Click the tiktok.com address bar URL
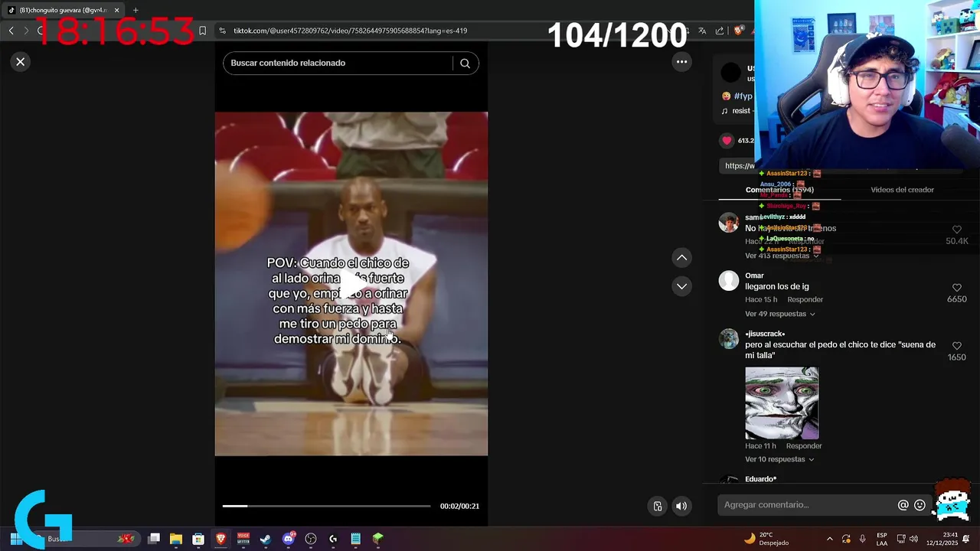The width and height of the screenshot is (980, 551). (350, 31)
